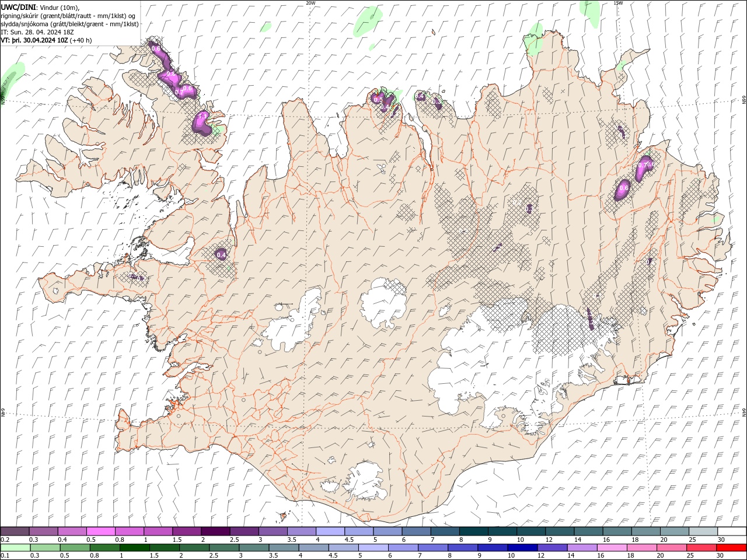Screen dimensions: 747x560
Task: Click the '0.2' label at the start of the upper legend
Action: (x=5, y=540)
